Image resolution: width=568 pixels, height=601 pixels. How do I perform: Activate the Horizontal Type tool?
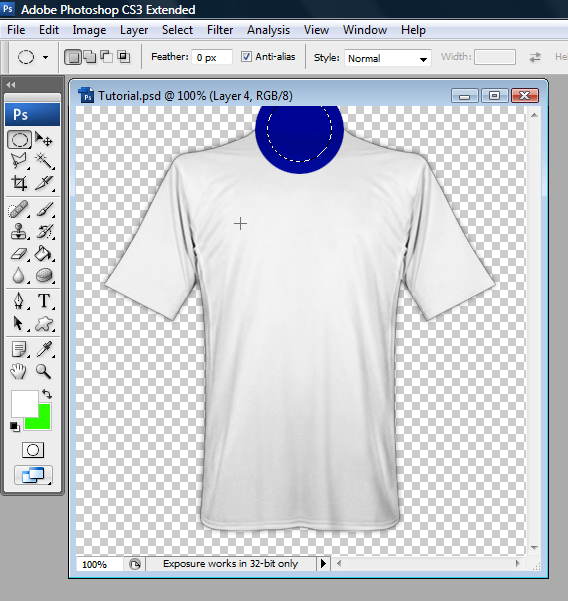44,301
